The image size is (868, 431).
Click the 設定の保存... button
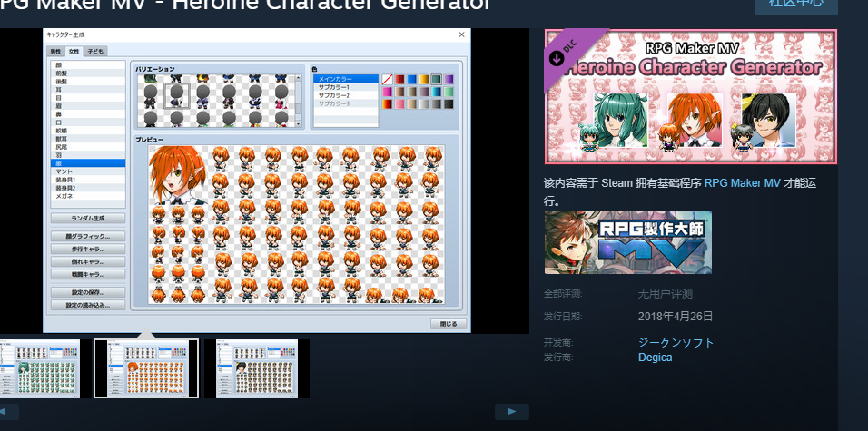[88, 292]
